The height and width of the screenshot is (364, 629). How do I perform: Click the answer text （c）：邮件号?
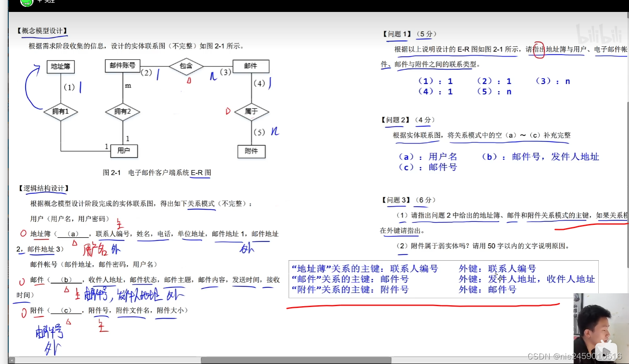click(x=428, y=167)
